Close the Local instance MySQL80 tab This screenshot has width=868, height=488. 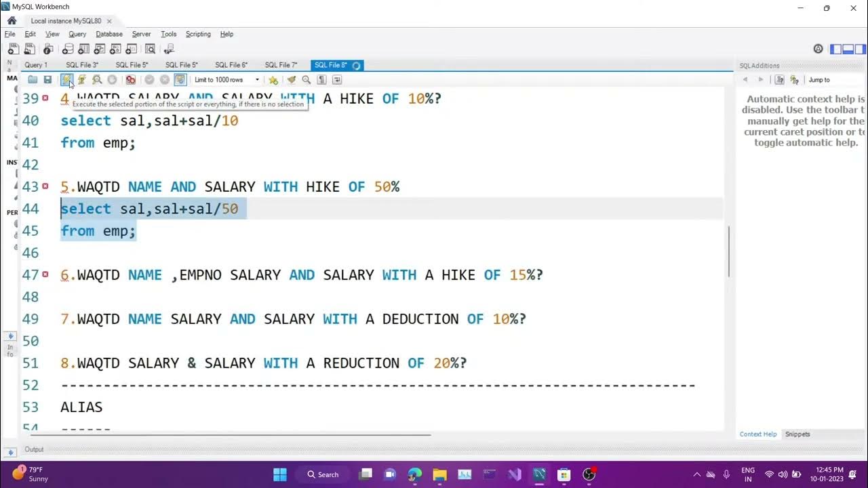(109, 21)
